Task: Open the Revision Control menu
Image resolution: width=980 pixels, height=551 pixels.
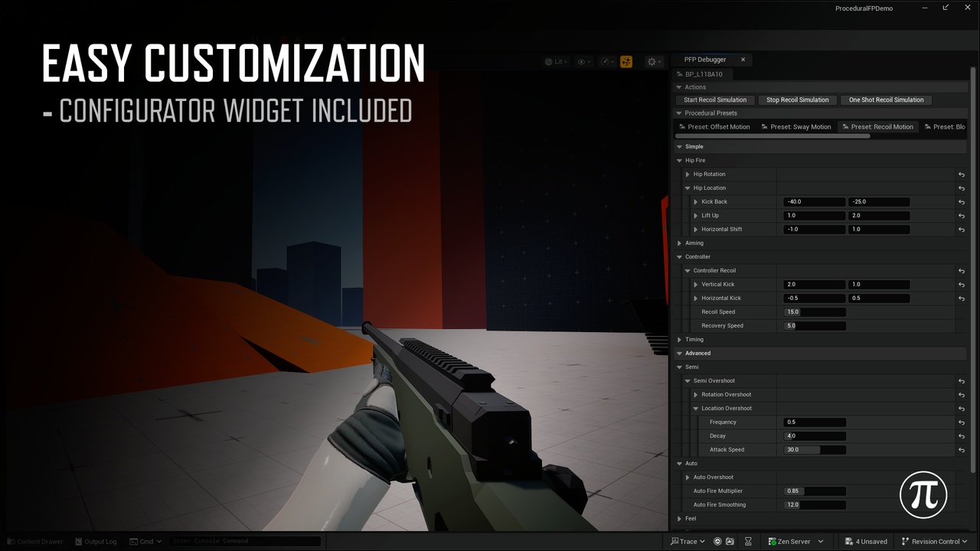Action: tap(935, 542)
